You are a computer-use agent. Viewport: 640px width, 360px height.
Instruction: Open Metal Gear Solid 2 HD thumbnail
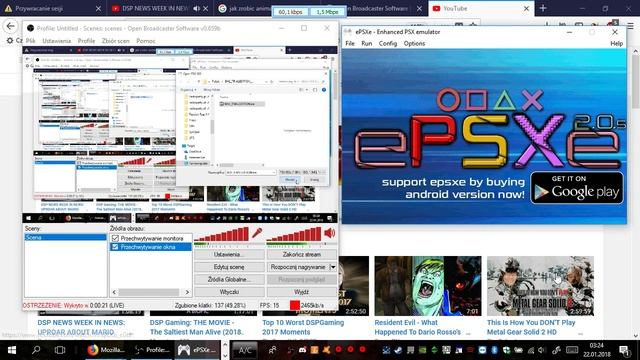(x=540, y=286)
